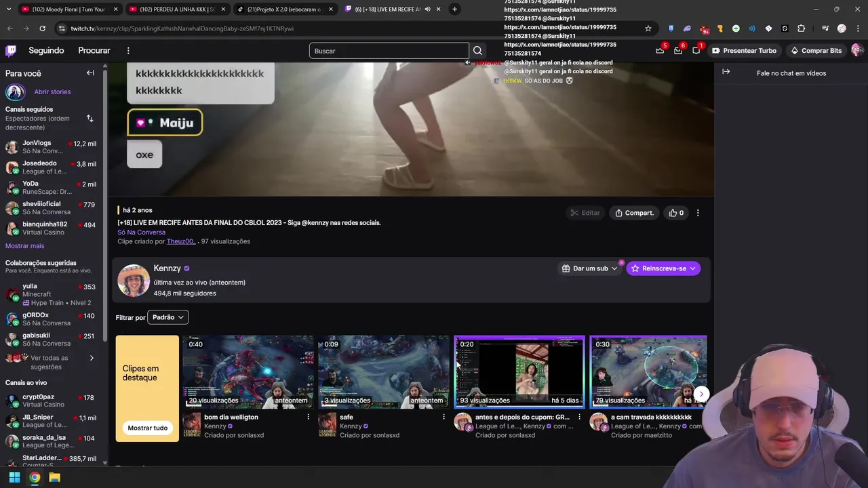
Task: Open the whispers chat bubble icon
Action: [696, 51]
